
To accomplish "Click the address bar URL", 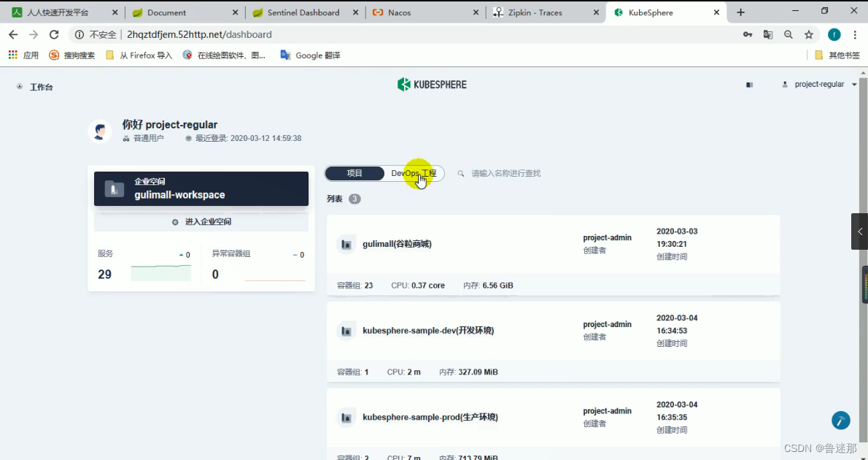I will (199, 34).
